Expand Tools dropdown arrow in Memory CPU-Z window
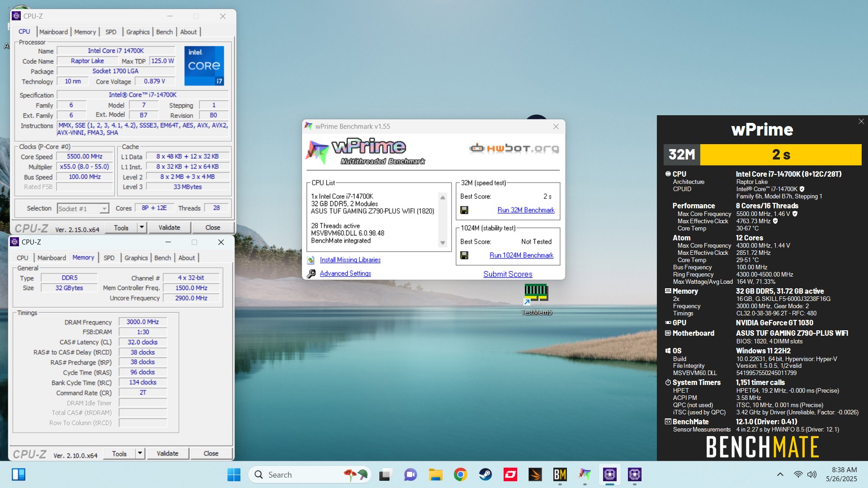 pos(140,453)
